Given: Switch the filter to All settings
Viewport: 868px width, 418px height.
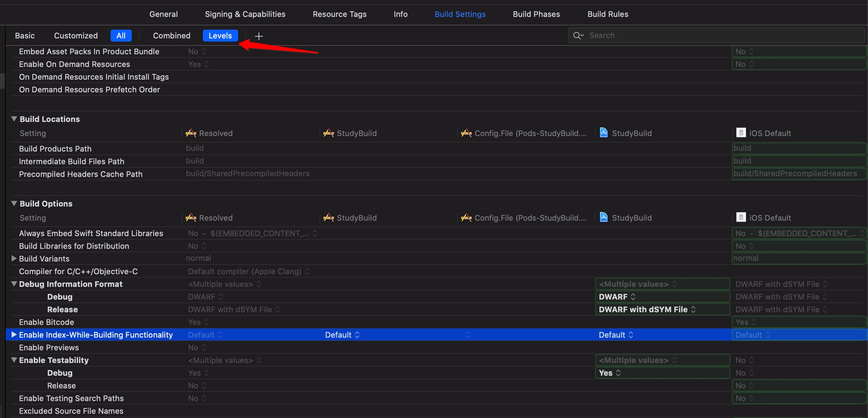Looking at the screenshot, I should [121, 36].
